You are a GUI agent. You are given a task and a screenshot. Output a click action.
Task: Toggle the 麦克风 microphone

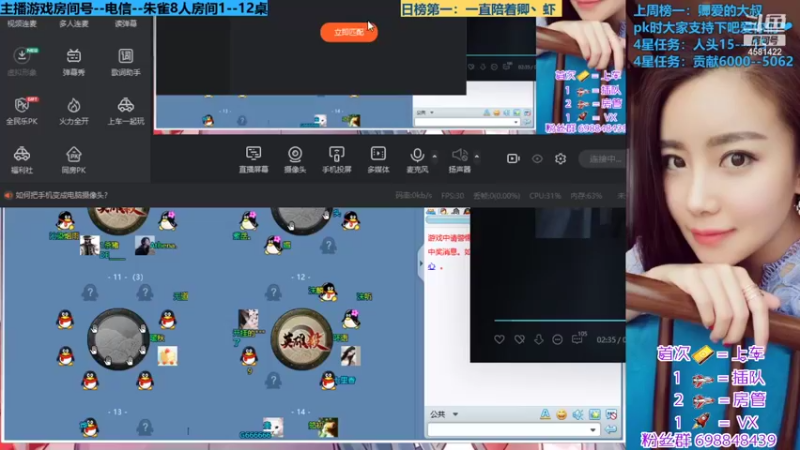pos(417,159)
